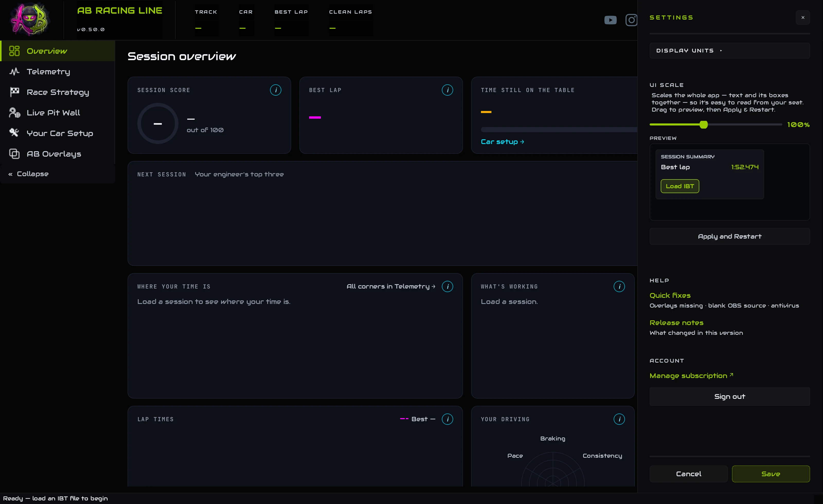Open the Quick fixes help link
Screen dimensions: 823x504
click(x=670, y=295)
